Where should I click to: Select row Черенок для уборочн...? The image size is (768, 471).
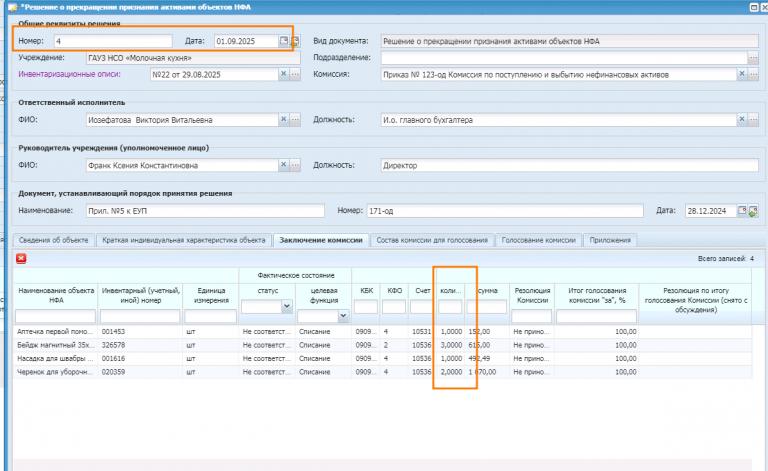382,372
